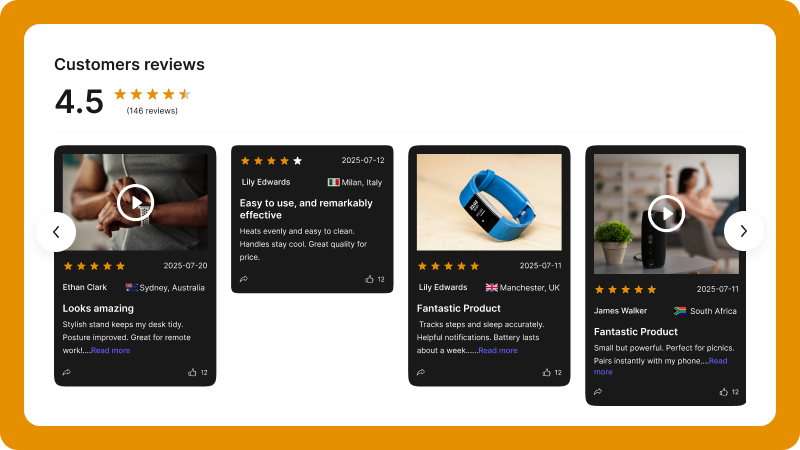Share Lily Edwards' Milan review
Screen dimensions: 800x450
tap(244, 279)
